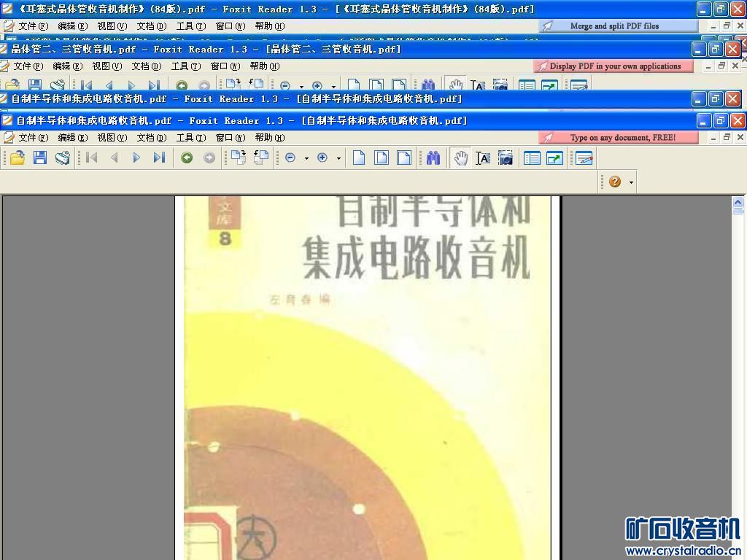Click 'Display PDF in your own applications' banner
This screenshot has height=560, width=747.
pyautogui.click(x=614, y=66)
